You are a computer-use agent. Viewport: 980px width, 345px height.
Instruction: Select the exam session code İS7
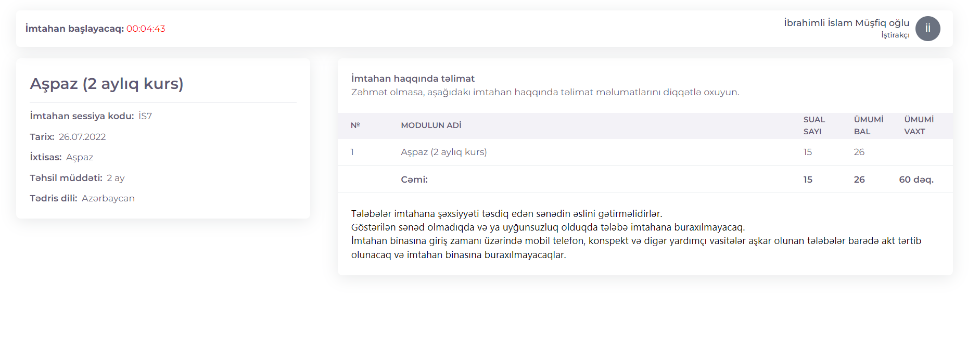pos(145,116)
